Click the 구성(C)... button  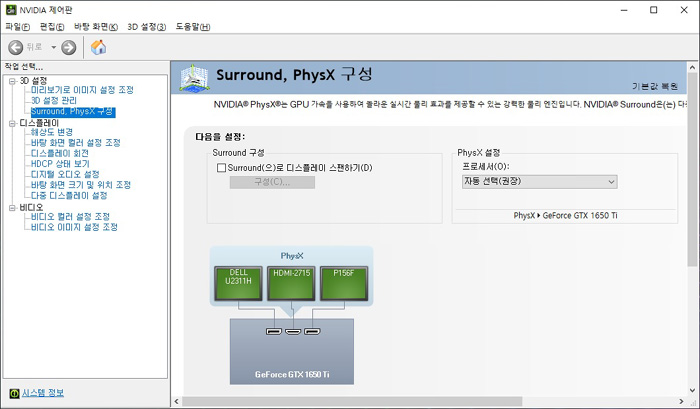[x=272, y=182]
